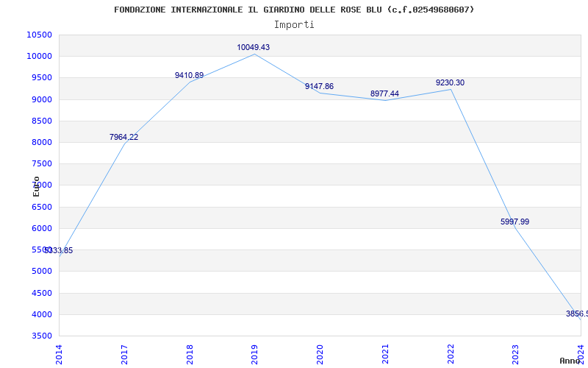Click the 2020 x-axis year label
Screen dimensions: 588x368
click(320, 354)
